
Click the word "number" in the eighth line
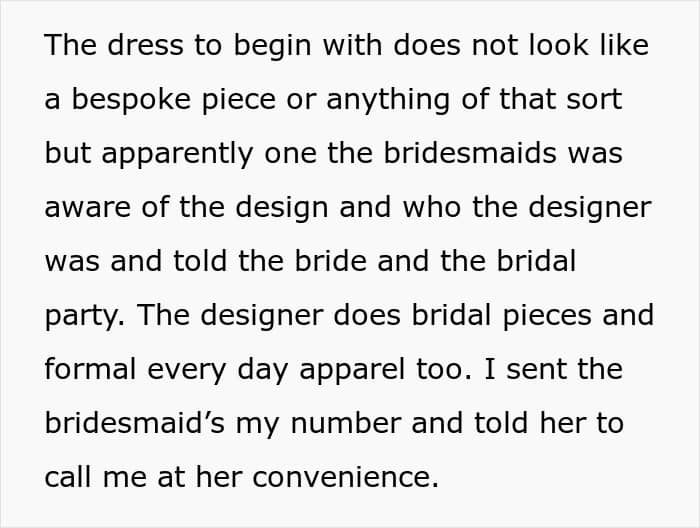[346, 423]
